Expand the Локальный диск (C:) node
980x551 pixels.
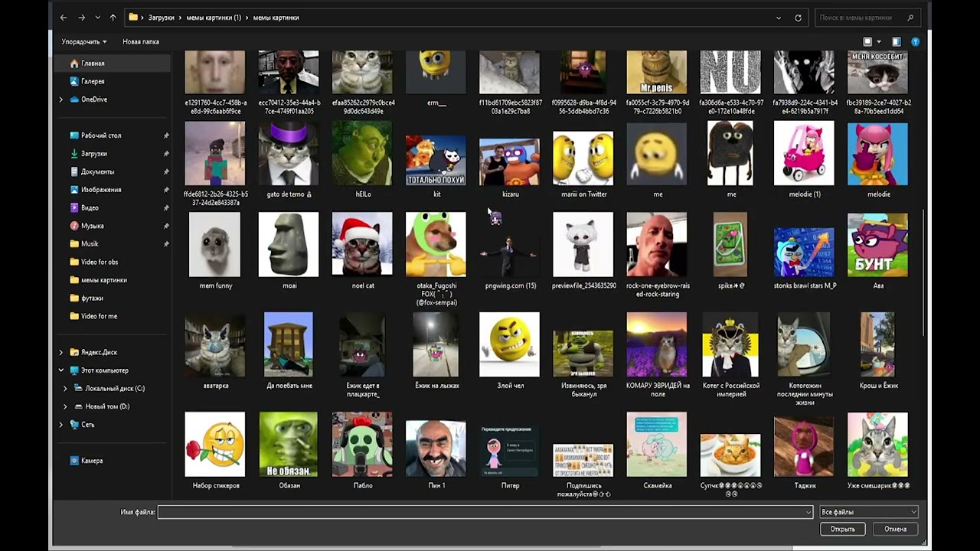65,389
